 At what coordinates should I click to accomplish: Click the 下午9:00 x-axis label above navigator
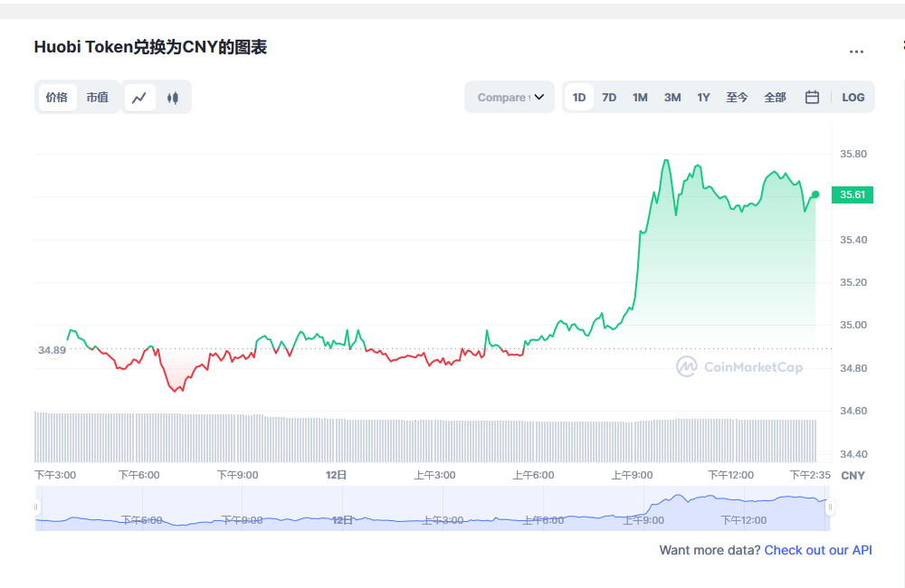pyautogui.click(x=237, y=475)
